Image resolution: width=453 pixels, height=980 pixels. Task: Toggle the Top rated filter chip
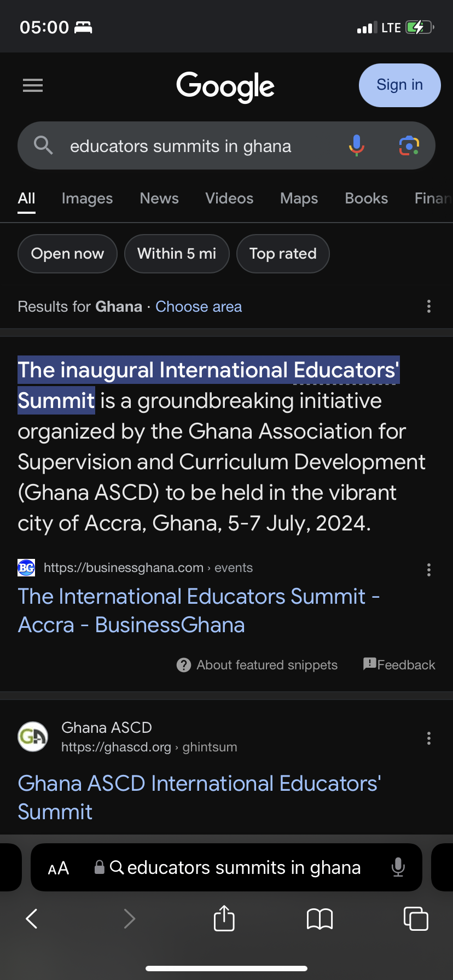[x=283, y=254]
